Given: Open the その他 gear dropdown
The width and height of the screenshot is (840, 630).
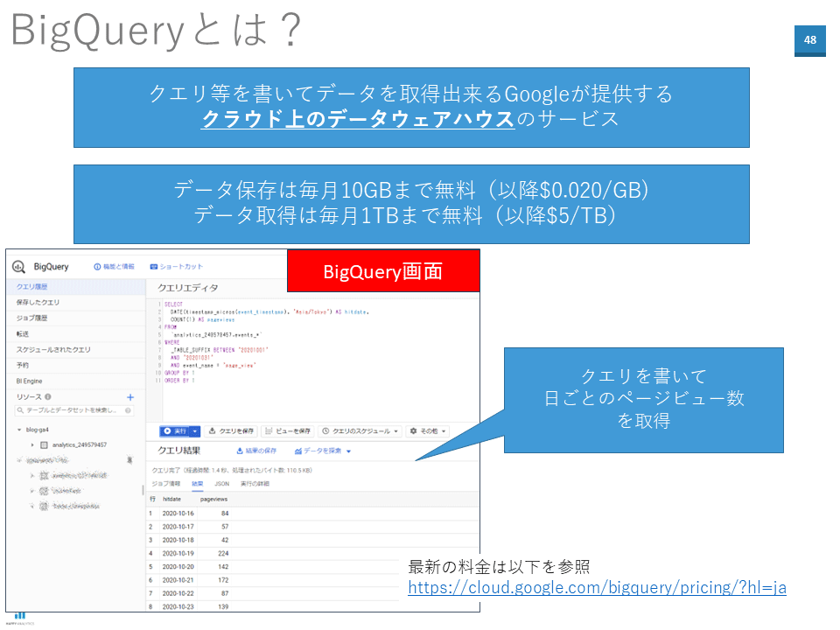Looking at the screenshot, I should coord(428,430).
